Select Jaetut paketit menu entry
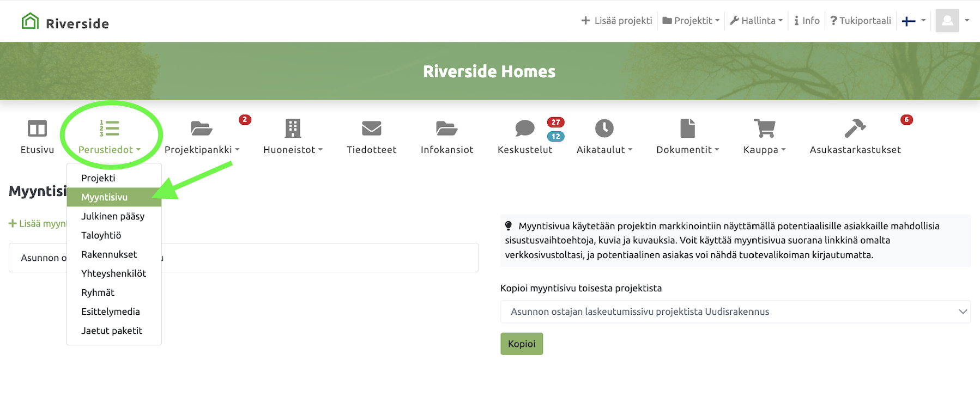 coord(112,331)
